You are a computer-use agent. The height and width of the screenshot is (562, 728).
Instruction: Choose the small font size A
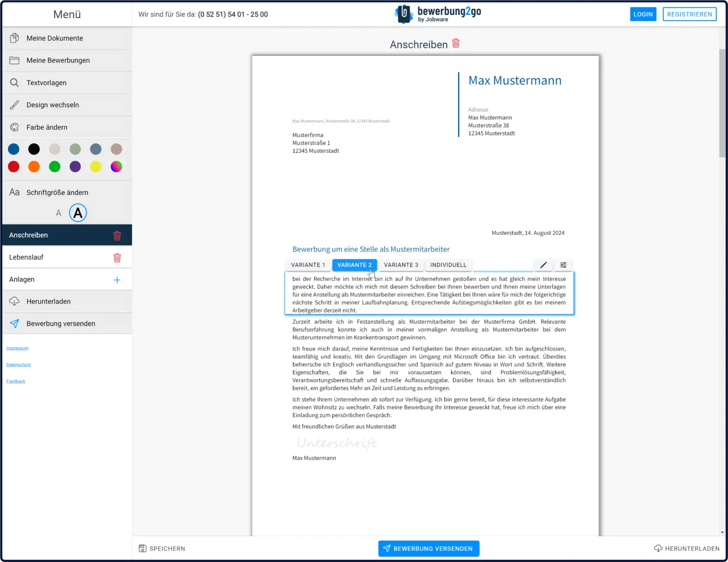(x=58, y=213)
